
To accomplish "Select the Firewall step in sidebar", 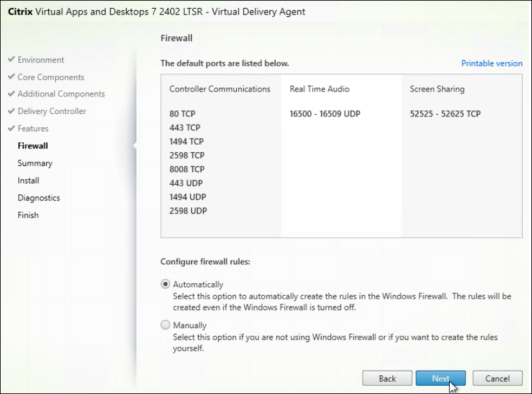I will point(33,146).
